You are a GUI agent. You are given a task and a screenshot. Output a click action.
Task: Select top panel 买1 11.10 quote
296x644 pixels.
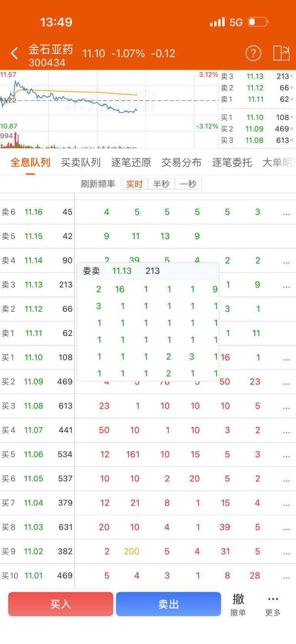[256, 117]
